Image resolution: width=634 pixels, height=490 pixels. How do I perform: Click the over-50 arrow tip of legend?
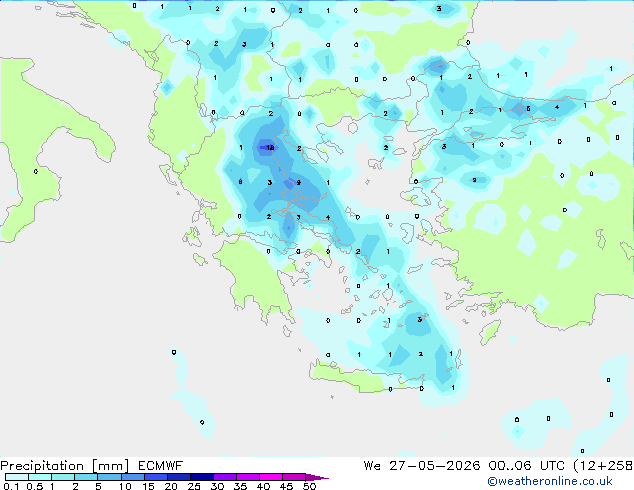point(317,477)
